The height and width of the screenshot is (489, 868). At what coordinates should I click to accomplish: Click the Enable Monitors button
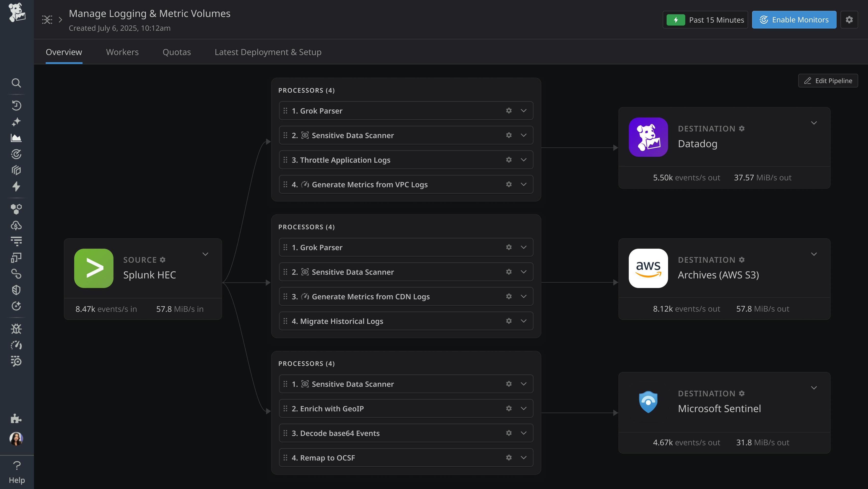click(794, 20)
